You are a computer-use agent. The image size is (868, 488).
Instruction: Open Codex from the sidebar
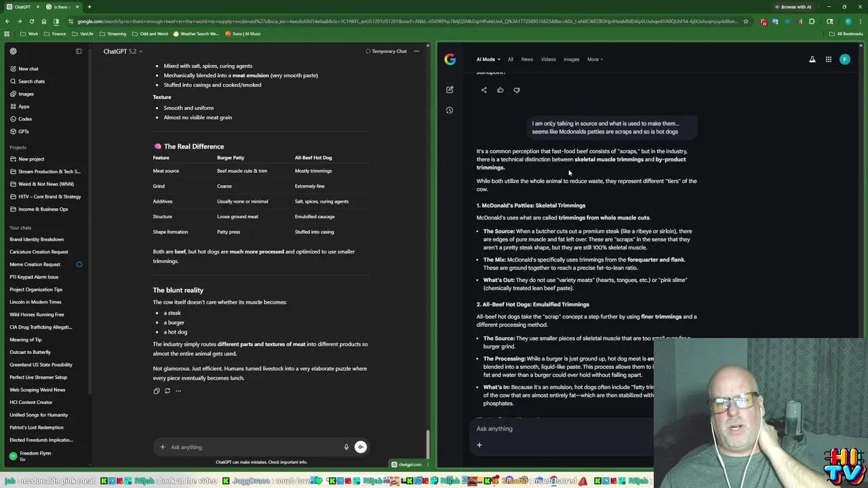(20, 119)
